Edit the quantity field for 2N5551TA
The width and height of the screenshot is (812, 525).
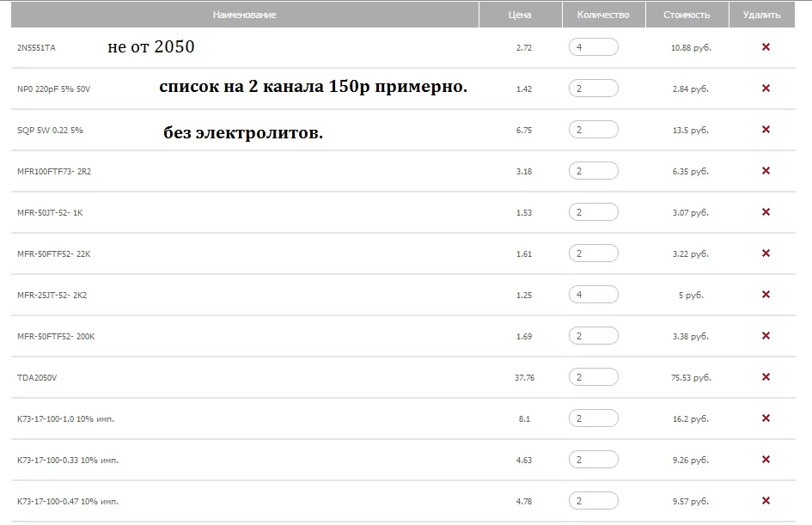(594, 47)
